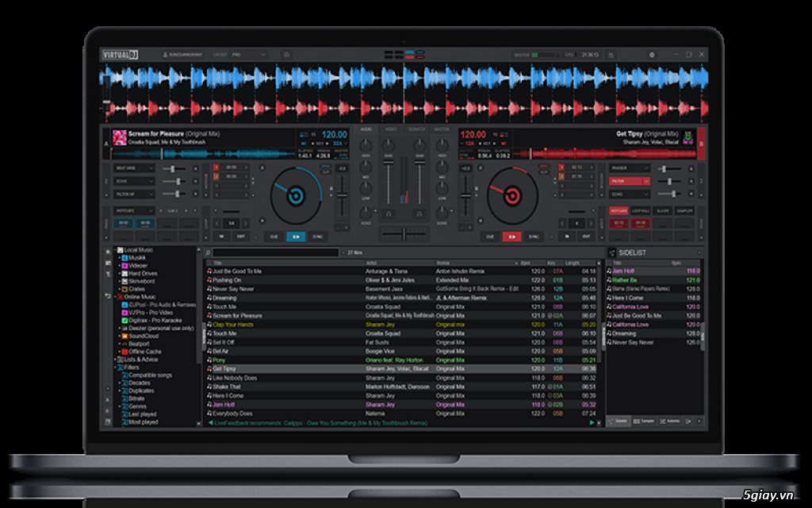Screen dimensions: 812x508
Task: Activate the FILTER effect on right deck
Action: click(625, 181)
